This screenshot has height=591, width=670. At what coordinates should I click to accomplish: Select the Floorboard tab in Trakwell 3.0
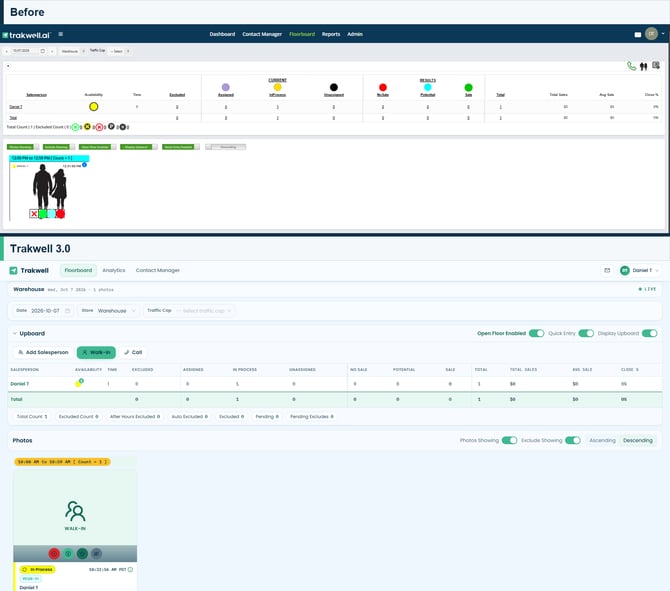click(78, 271)
